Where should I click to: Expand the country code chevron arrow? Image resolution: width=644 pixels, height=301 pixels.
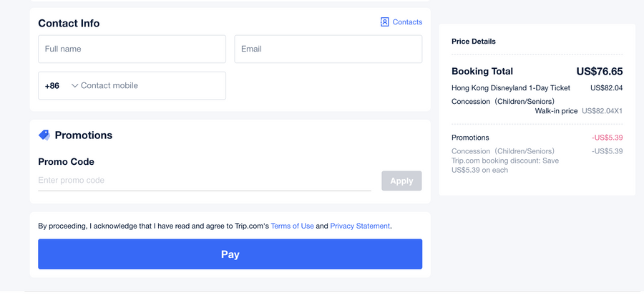(x=74, y=86)
